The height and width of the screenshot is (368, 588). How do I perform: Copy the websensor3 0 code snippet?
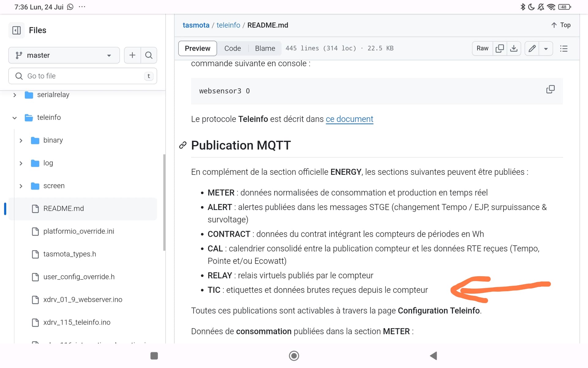pyautogui.click(x=550, y=89)
